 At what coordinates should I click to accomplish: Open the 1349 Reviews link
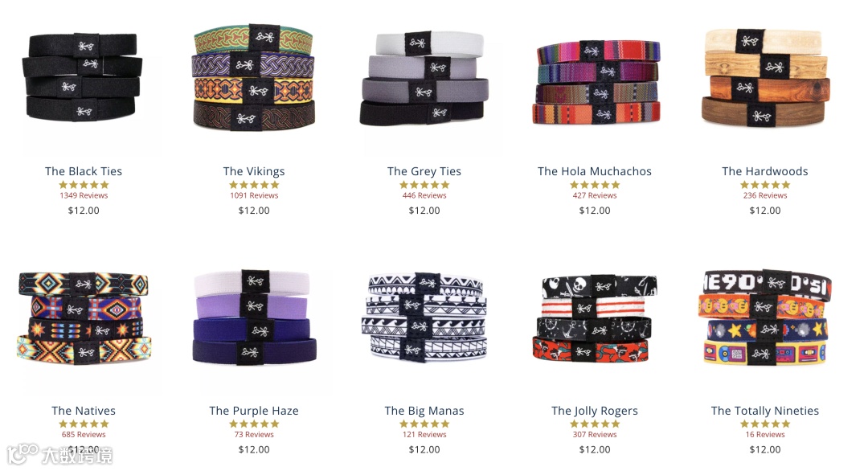84,195
